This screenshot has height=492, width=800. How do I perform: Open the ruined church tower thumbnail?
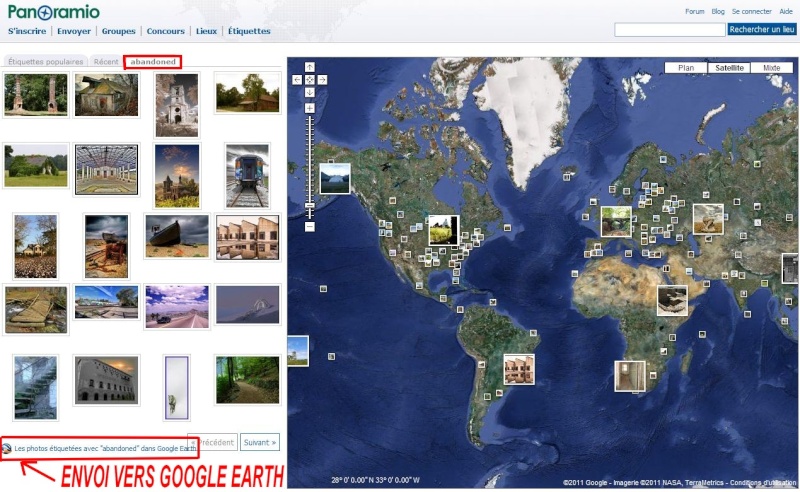pos(177,105)
